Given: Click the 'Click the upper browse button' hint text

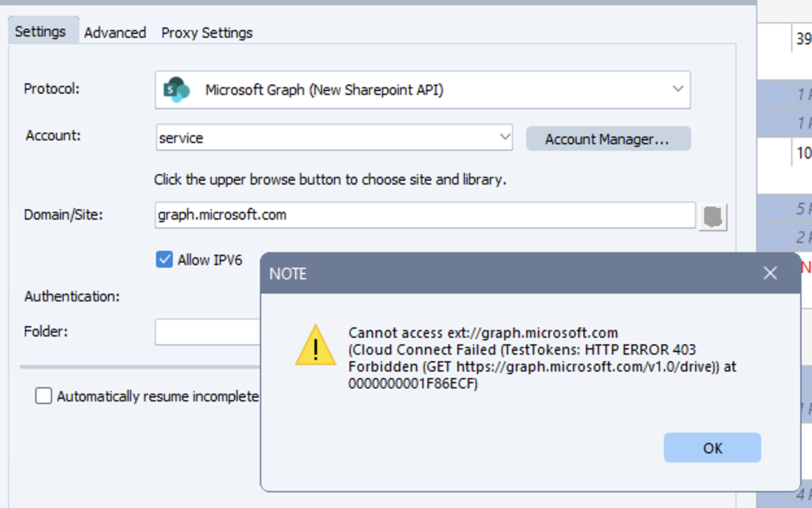Looking at the screenshot, I should [330, 179].
